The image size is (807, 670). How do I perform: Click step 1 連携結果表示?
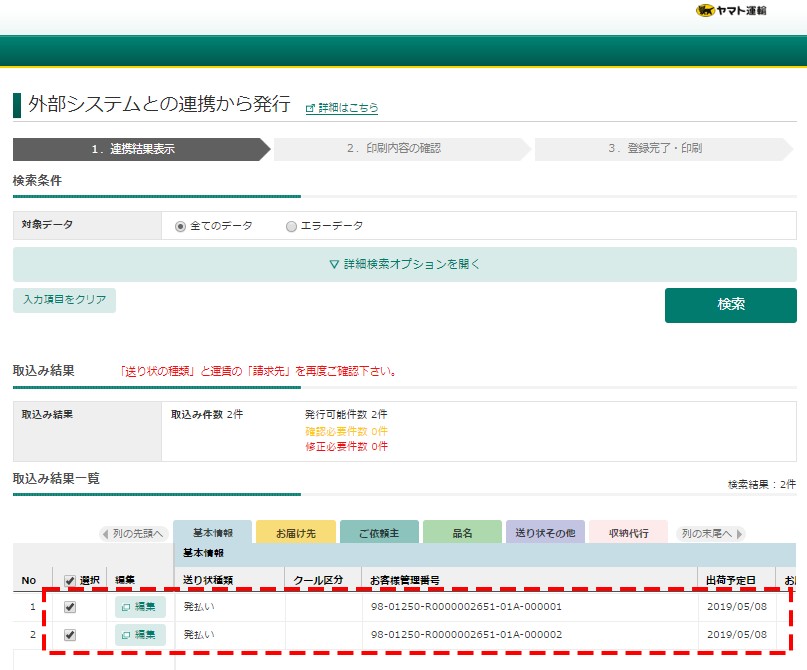[x=141, y=149]
